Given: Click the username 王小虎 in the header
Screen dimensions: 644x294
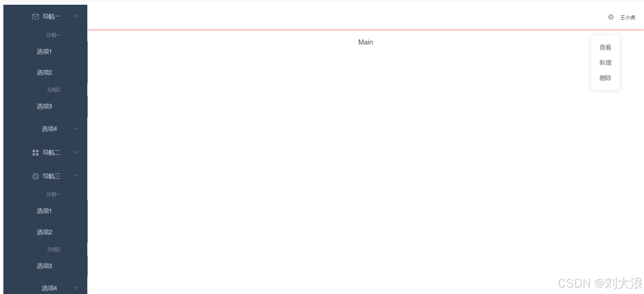Looking at the screenshot, I should [627, 17].
